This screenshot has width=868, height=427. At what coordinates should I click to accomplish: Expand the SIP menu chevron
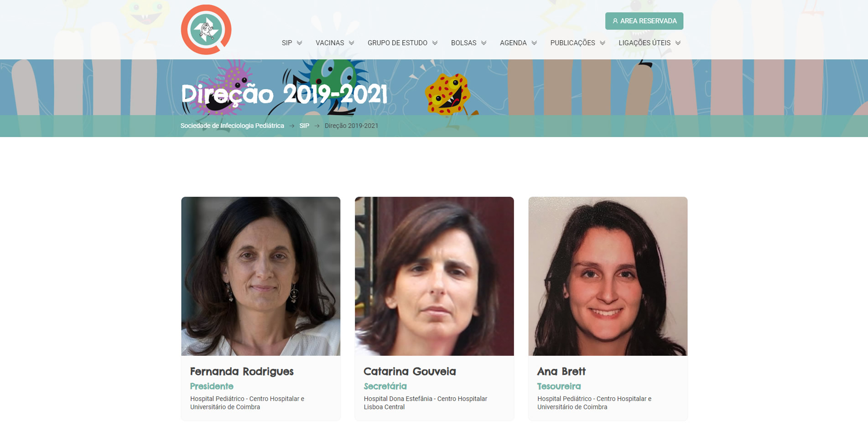(x=300, y=43)
